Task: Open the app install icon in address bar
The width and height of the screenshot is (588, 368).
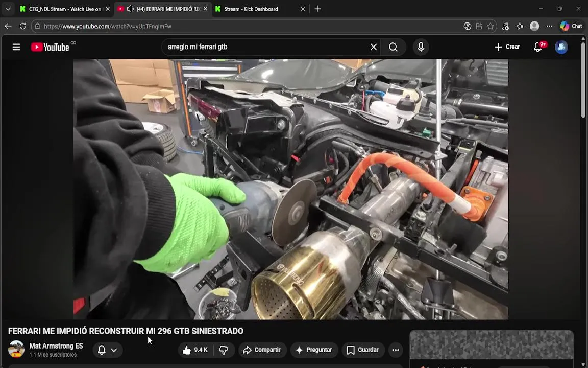Action: click(479, 26)
